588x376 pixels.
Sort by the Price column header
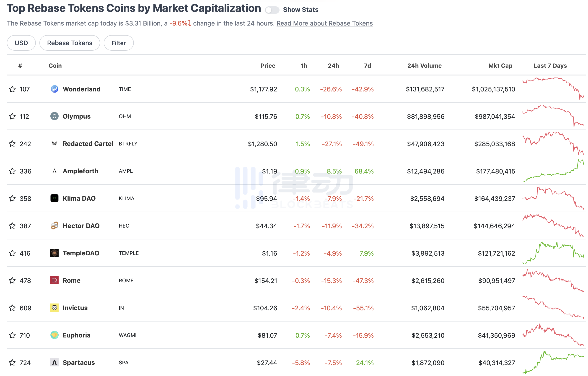[268, 66]
